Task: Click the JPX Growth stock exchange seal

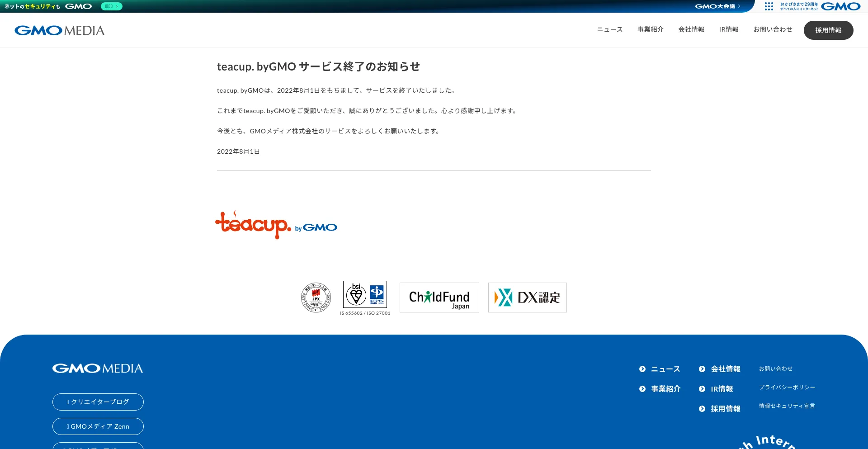Action: [x=316, y=297]
